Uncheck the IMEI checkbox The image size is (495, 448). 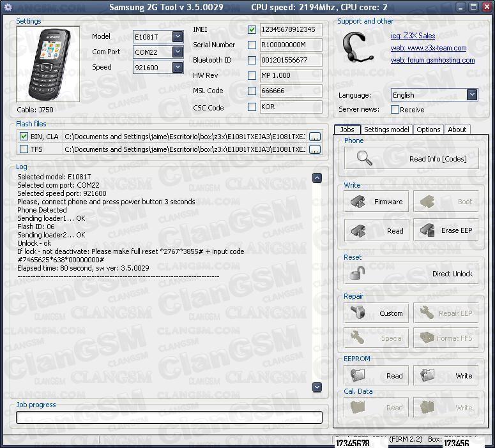(x=252, y=29)
